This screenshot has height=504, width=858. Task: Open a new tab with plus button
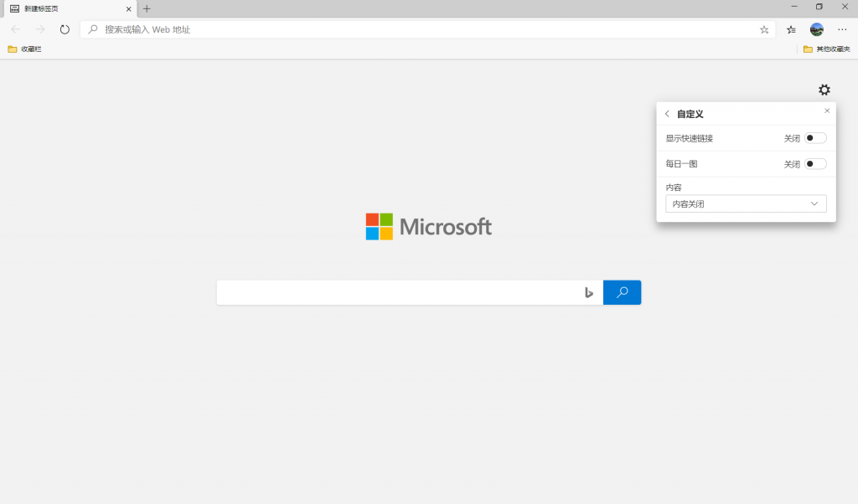(147, 8)
